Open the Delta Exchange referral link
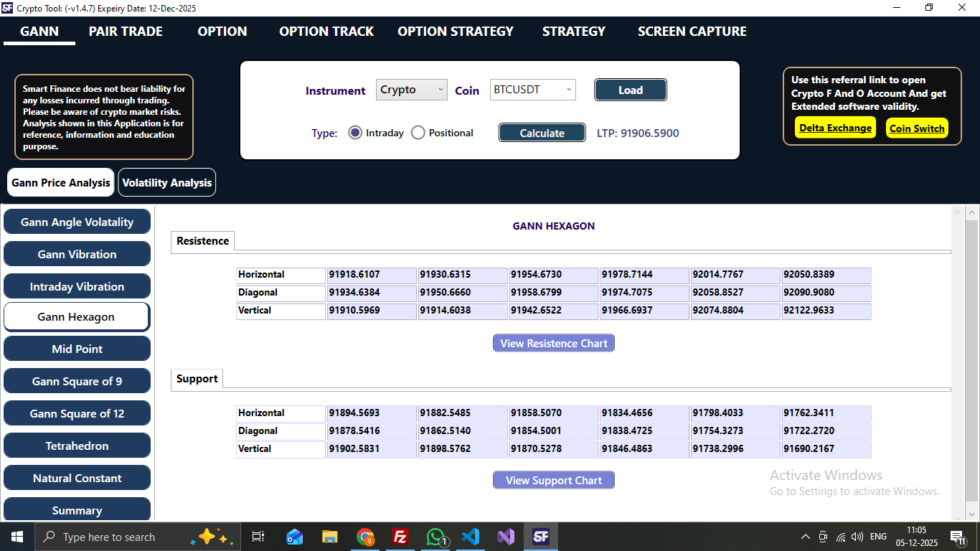 (x=835, y=128)
